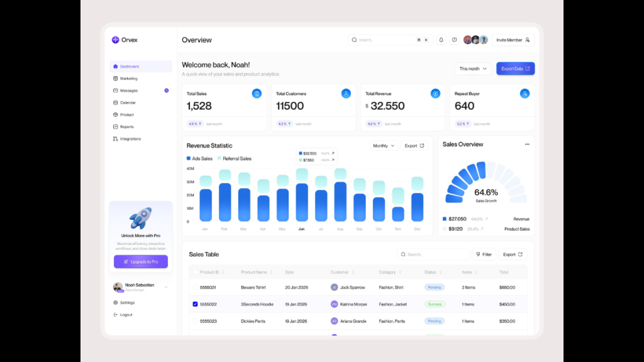Click the $27.050 Revenue color swatch
The image size is (644, 362).
(x=445, y=219)
